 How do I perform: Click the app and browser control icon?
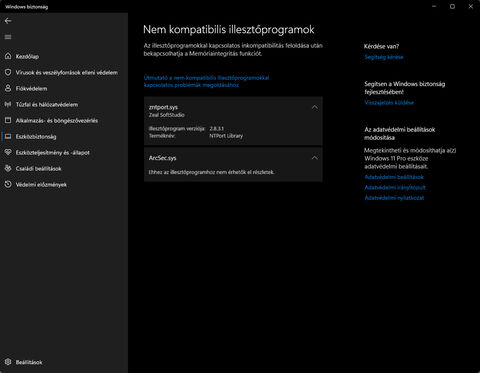(8, 120)
